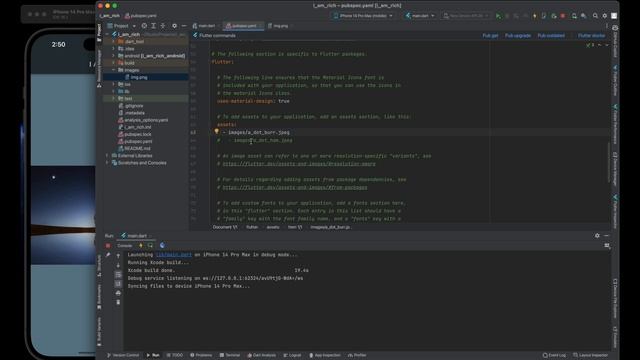Switch to pubspec.yaml editor tab
This screenshot has width=640, height=360.
pyautogui.click(x=243, y=26)
